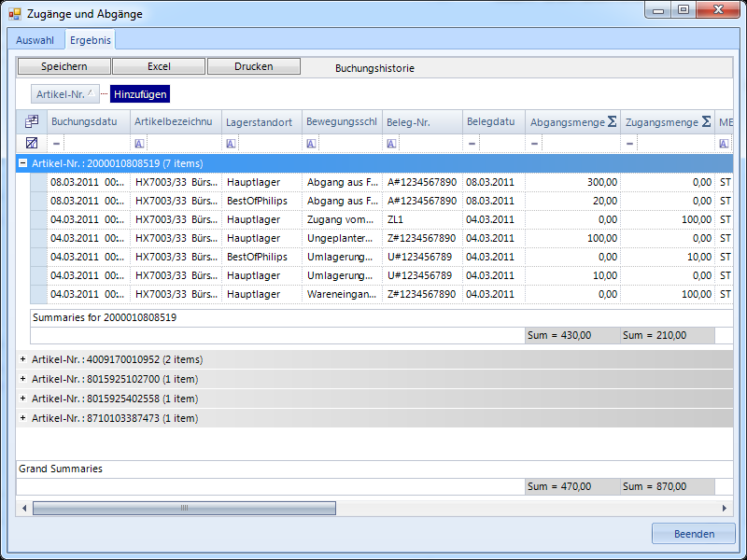The image size is (747, 560).
Task: Switch to the Auswahl tab
Action: click(x=35, y=40)
